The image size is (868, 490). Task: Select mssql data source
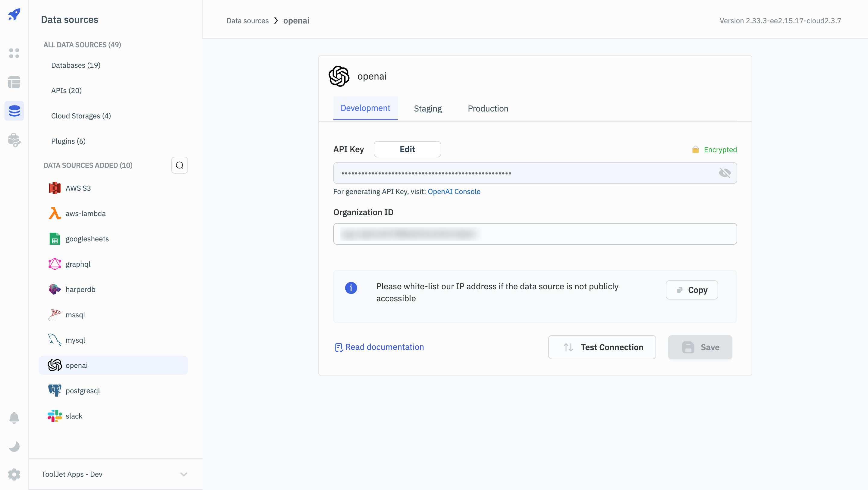pos(114,315)
